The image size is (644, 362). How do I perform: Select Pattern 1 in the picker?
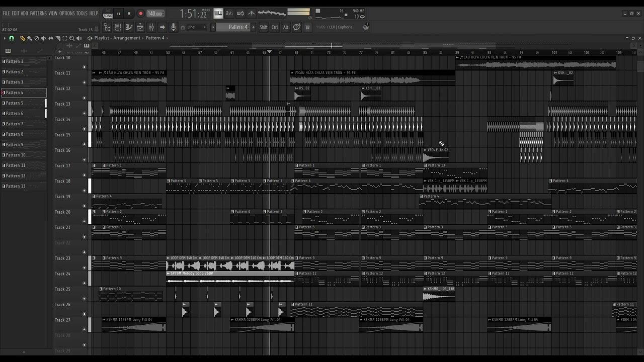(24, 61)
